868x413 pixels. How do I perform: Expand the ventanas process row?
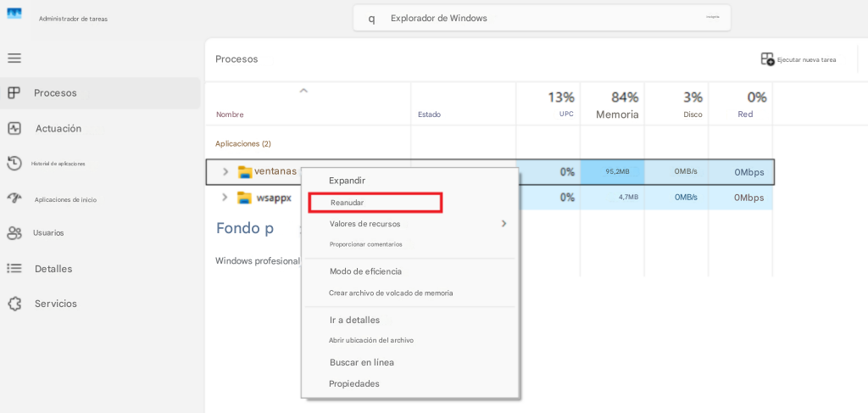click(x=225, y=171)
